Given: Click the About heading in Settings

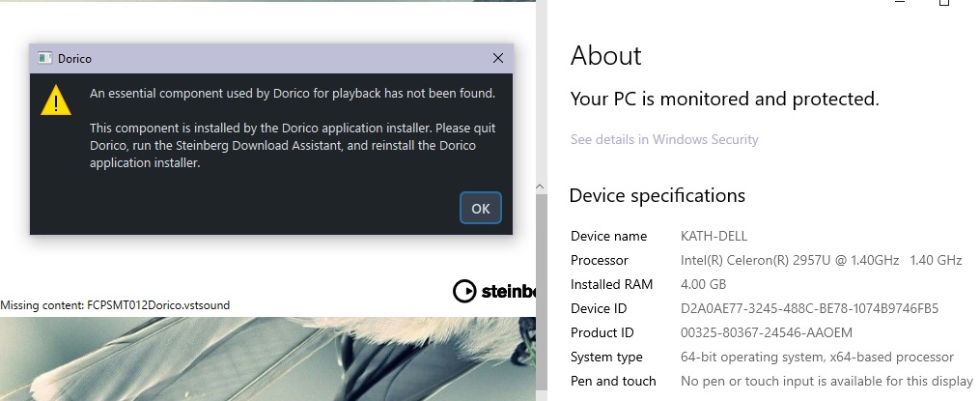Looking at the screenshot, I should tap(605, 56).
